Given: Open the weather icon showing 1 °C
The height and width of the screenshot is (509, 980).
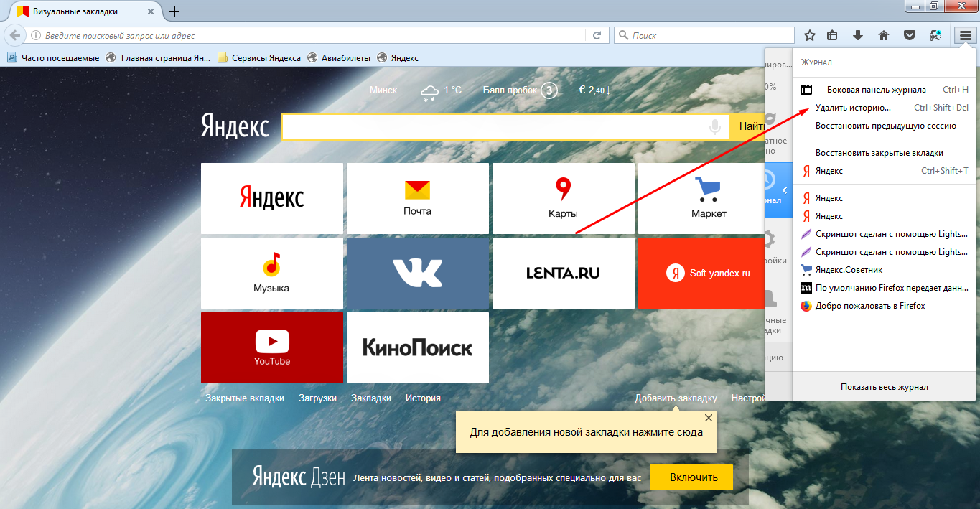Looking at the screenshot, I should [430, 91].
